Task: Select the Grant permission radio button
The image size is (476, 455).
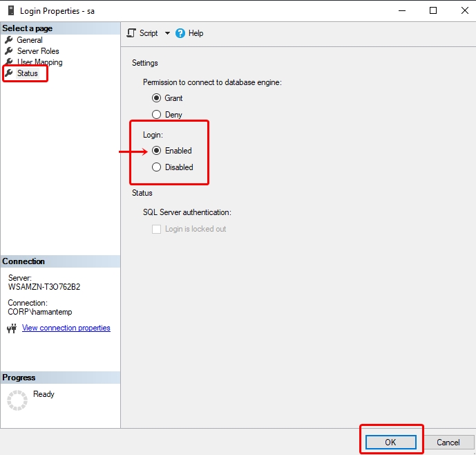Action: 156,98
